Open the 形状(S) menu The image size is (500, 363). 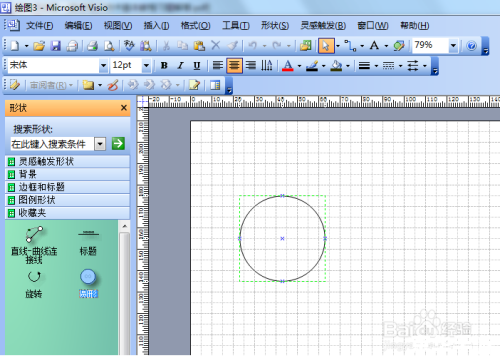(275, 26)
